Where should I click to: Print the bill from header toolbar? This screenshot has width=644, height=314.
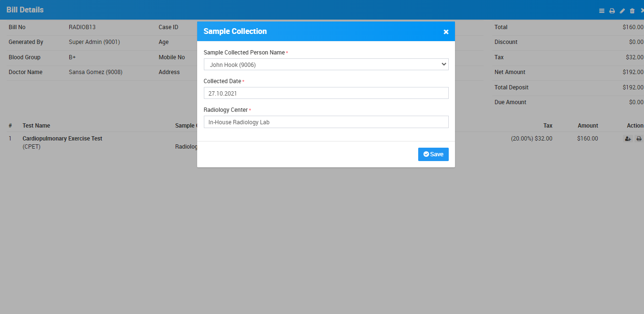click(612, 11)
